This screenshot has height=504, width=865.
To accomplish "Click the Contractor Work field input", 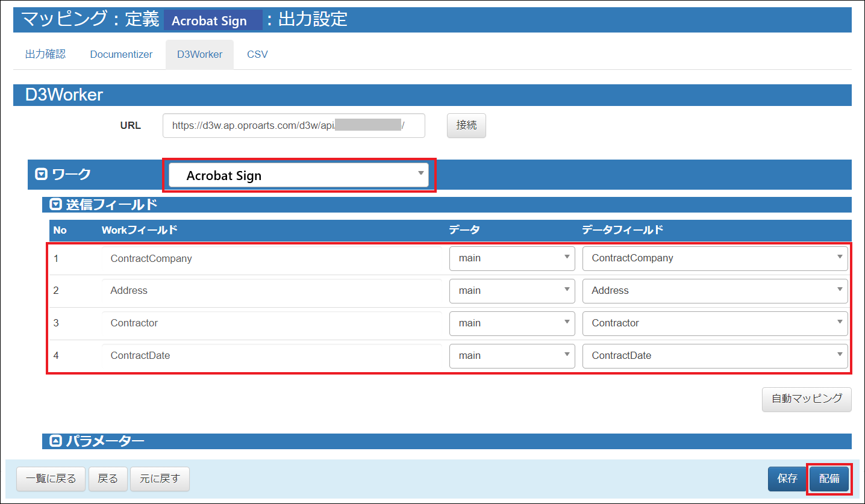I will (272, 323).
